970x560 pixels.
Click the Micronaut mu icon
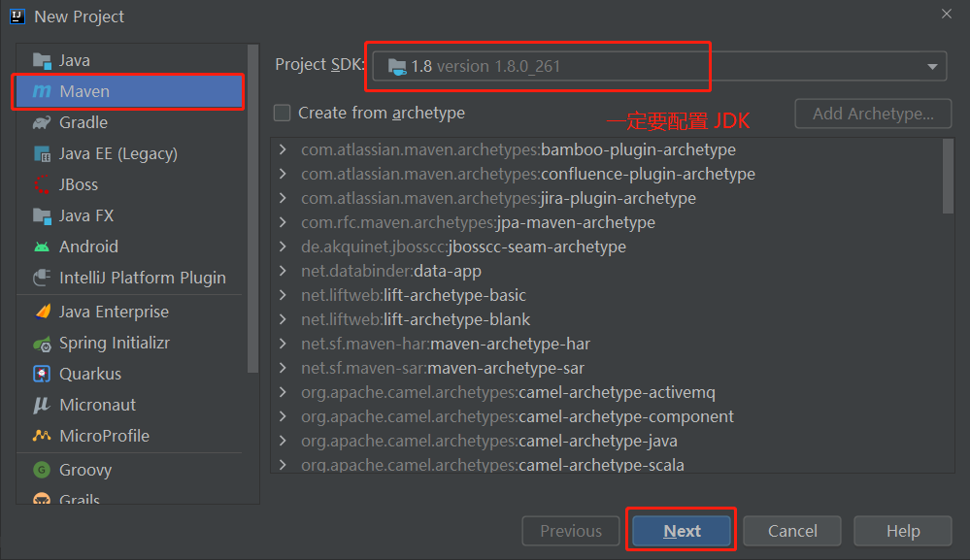click(x=42, y=405)
